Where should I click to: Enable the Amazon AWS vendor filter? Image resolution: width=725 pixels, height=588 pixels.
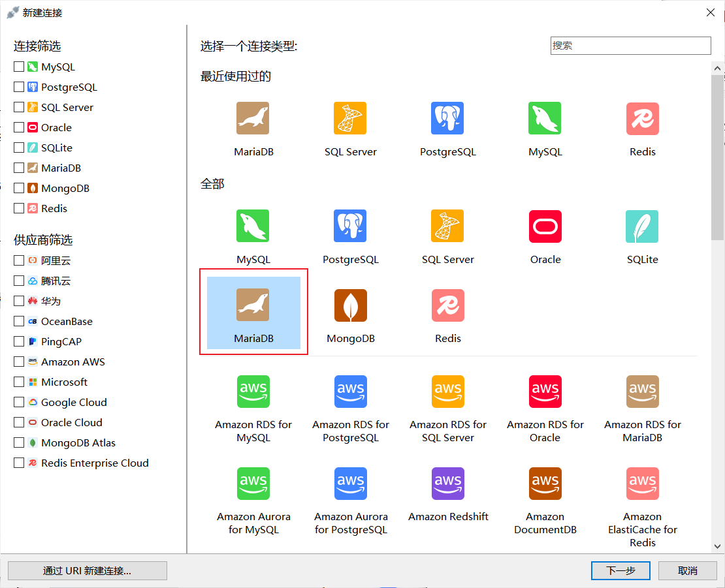[18, 362]
